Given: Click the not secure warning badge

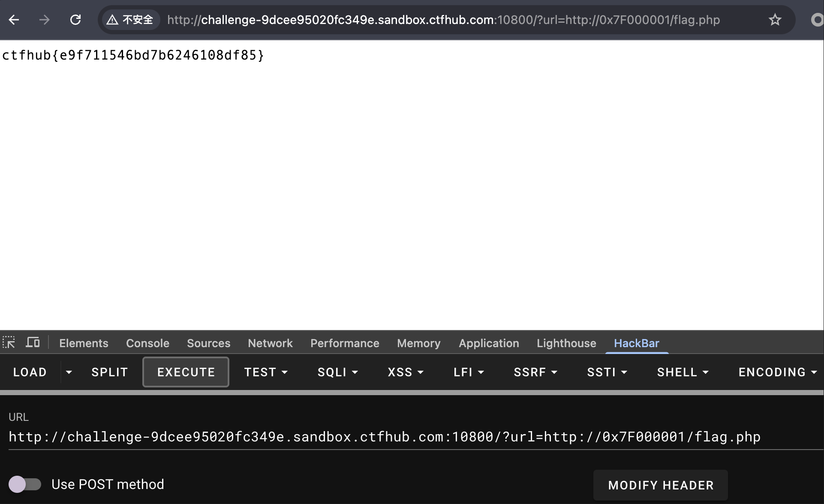Looking at the screenshot, I should click(130, 20).
